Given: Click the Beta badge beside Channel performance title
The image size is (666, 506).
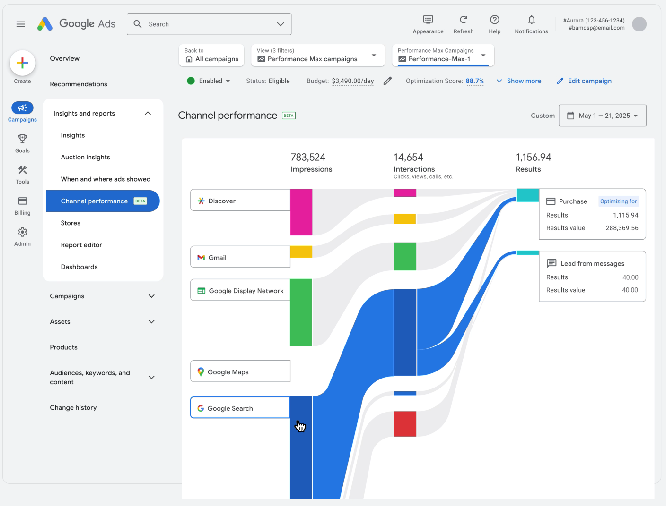Looking at the screenshot, I should click(289, 116).
